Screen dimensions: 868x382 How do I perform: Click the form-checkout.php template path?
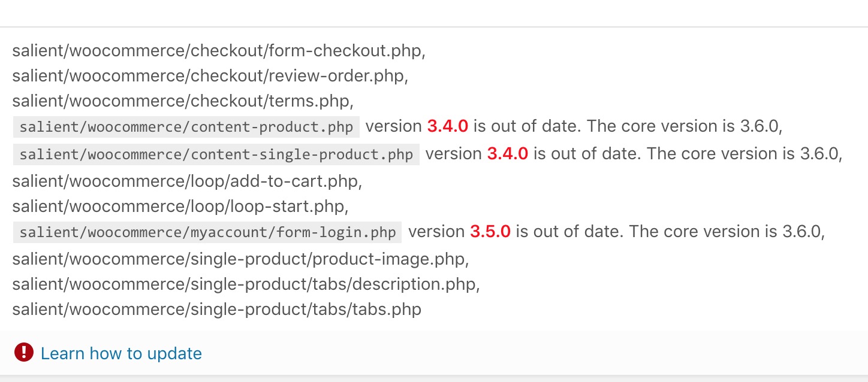pos(218,51)
